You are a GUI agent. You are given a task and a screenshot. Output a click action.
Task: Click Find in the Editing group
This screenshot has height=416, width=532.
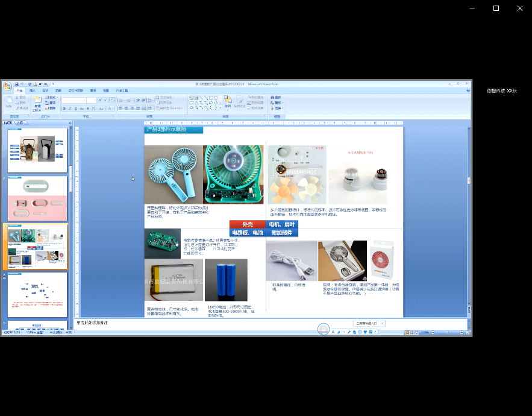(277, 97)
